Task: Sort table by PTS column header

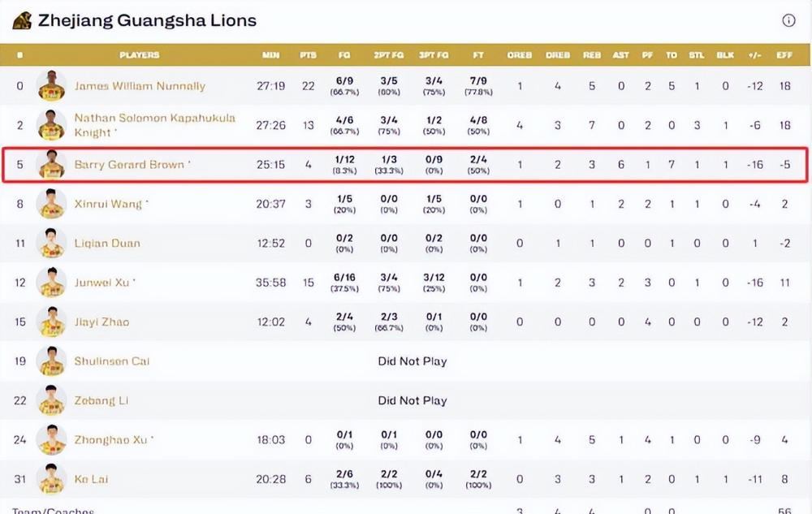Action: coord(308,55)
